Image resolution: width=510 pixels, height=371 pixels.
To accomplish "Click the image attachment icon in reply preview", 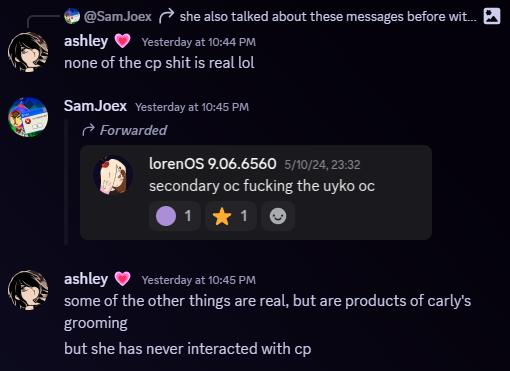I will (492, 16).
